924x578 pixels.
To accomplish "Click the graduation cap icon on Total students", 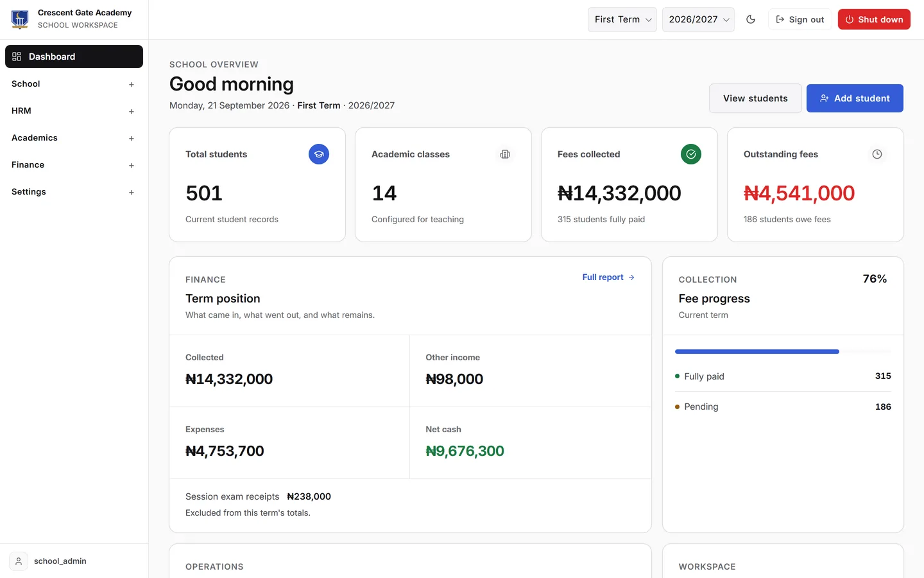I will click(319, 154).
